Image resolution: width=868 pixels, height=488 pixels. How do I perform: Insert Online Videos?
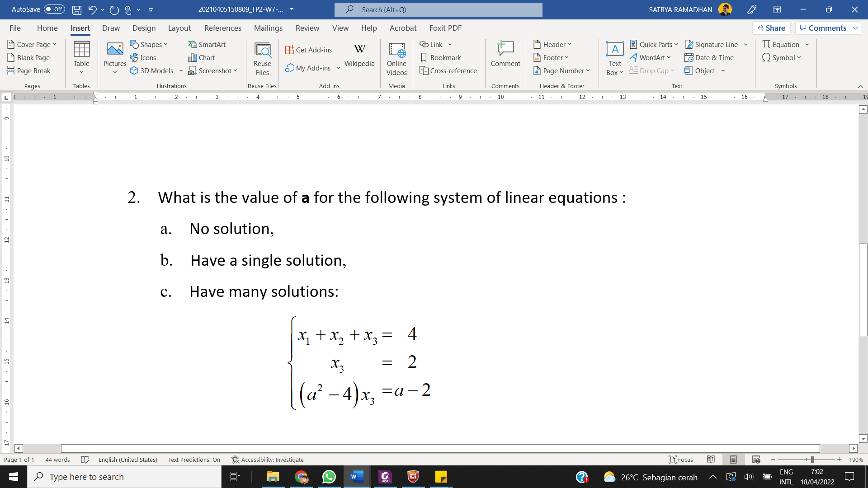pos(396,57)
